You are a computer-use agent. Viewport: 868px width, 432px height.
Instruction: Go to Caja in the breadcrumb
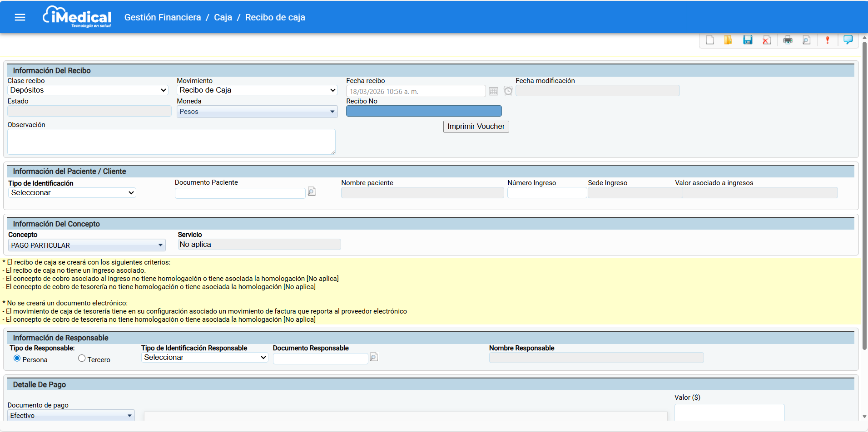tap(223, 17)
